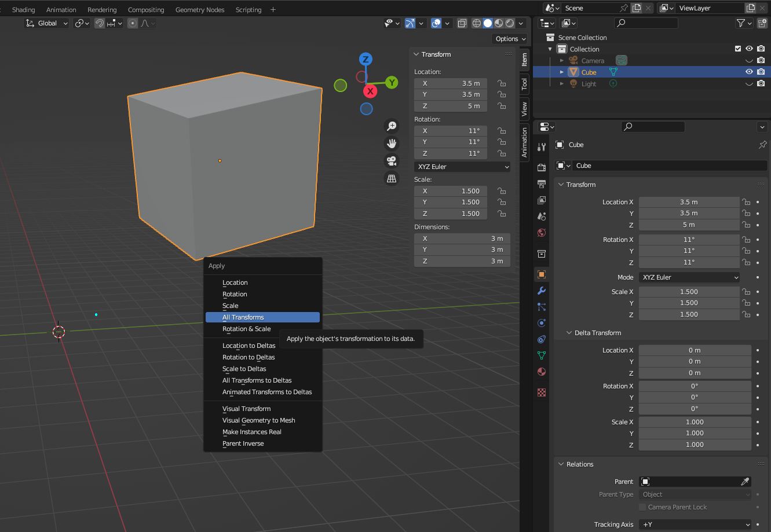Click the camera view icon in viewport
771x532 pixels.
392,161
